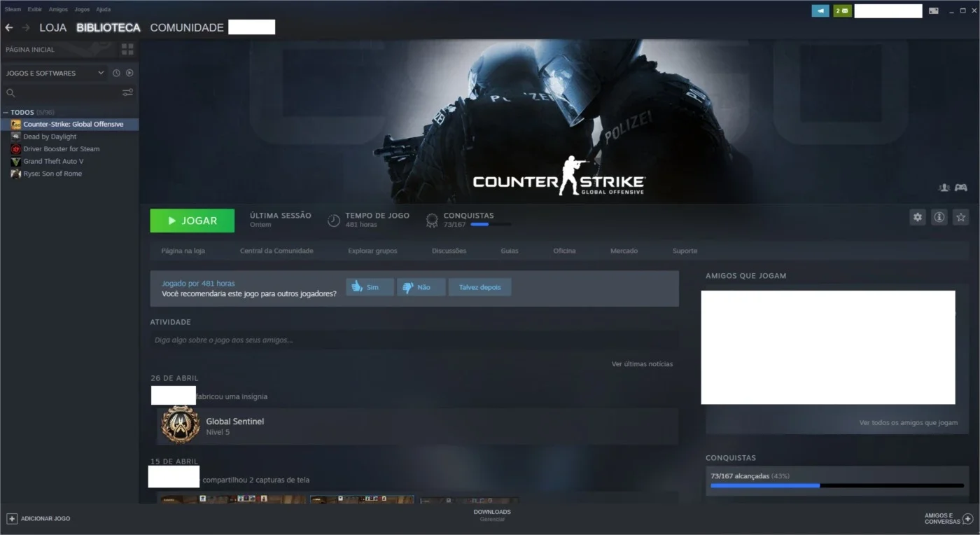
Task: Open the Steam menu
Action: pos(13,9)
